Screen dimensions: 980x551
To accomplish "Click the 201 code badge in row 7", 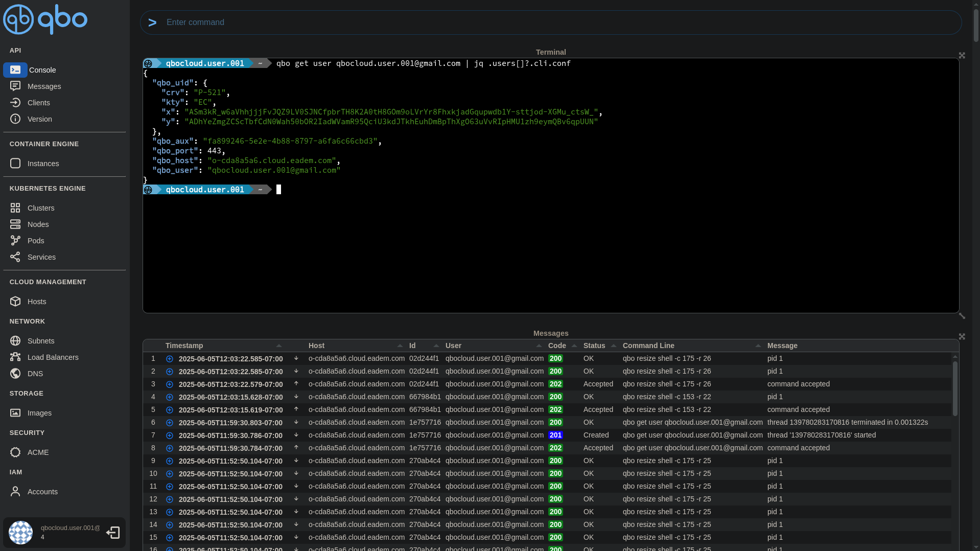I will click(x=555, y=435).
